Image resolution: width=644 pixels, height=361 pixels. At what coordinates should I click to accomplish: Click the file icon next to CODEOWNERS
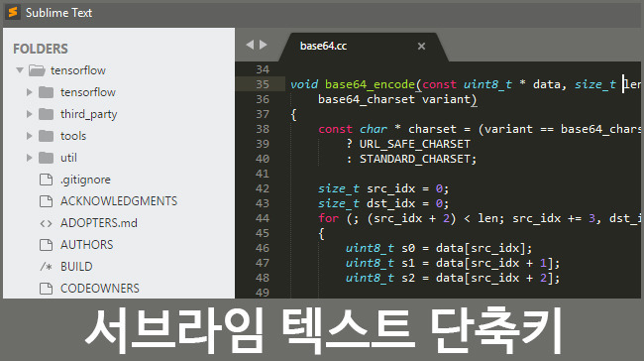point(46,289)
